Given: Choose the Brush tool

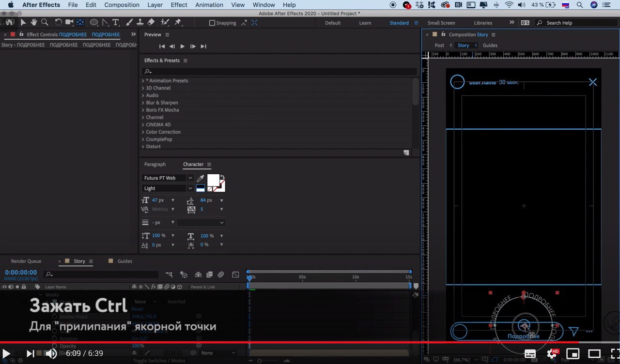Looking at the screenshot, I should 129,23.
